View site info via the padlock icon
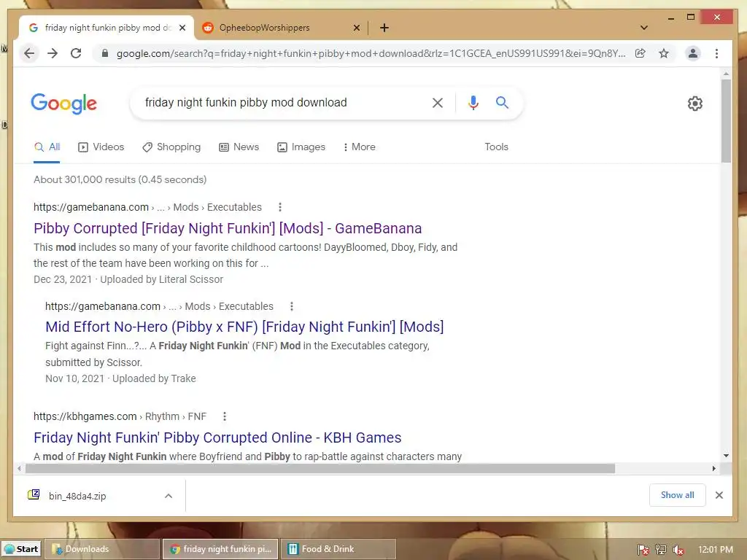747x560 pixels. click(x=105, y=53)
